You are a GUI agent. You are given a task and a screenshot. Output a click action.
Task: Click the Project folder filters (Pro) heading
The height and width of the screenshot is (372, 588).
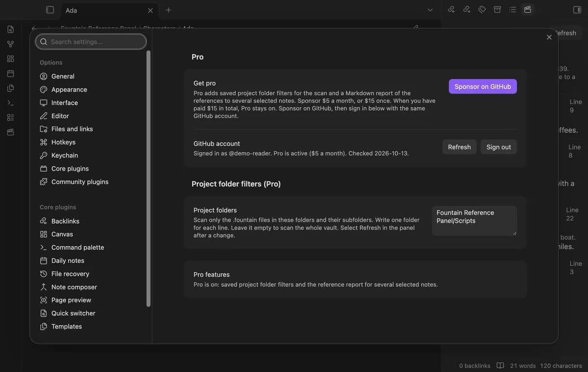[236, 184]
